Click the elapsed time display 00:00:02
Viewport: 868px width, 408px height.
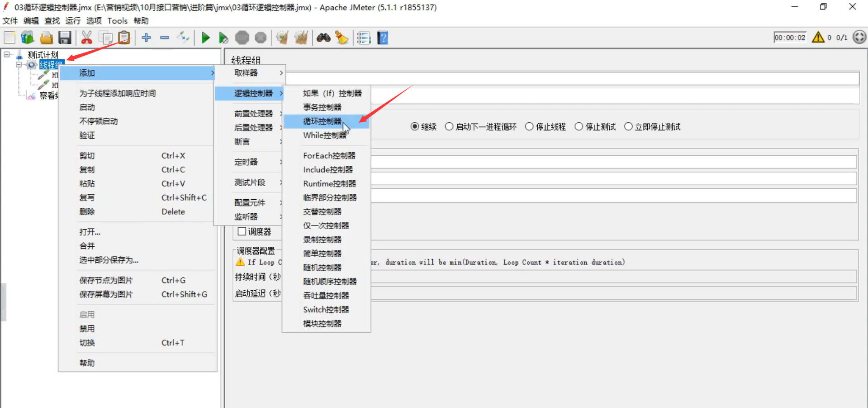coord(790,38)
